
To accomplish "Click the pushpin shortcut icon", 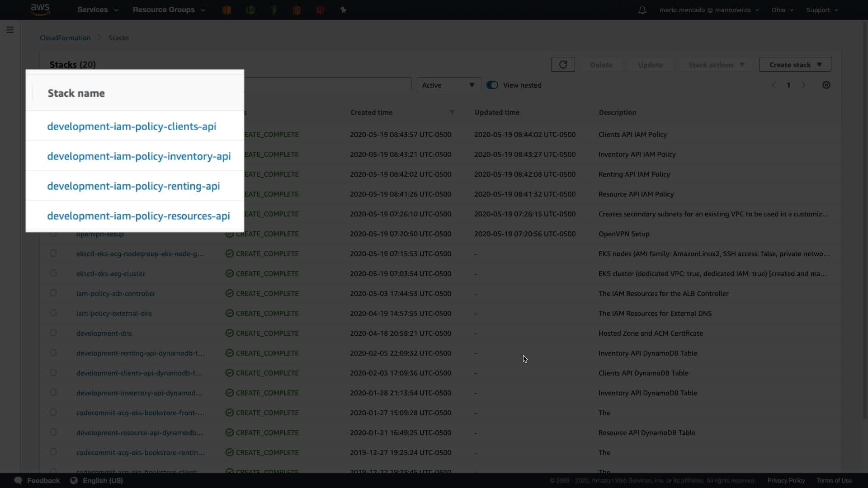I will 343,10.
